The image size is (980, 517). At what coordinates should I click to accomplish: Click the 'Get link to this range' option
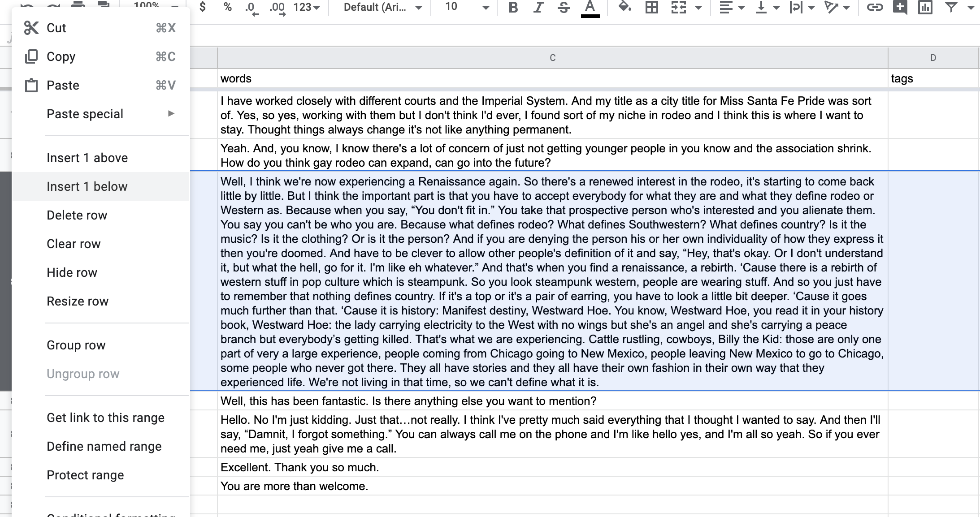coord(106,417)
